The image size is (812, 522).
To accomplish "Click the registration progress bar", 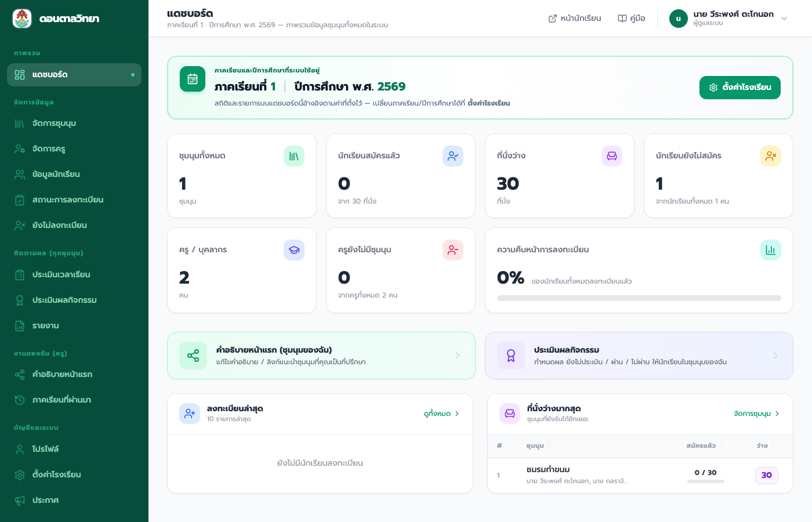I will point(639,298).
